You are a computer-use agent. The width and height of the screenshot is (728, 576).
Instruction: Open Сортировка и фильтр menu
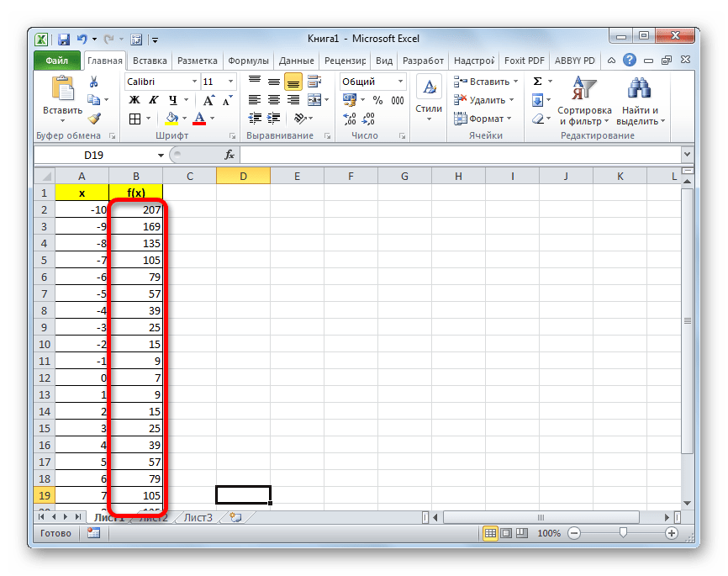point(584,101)
